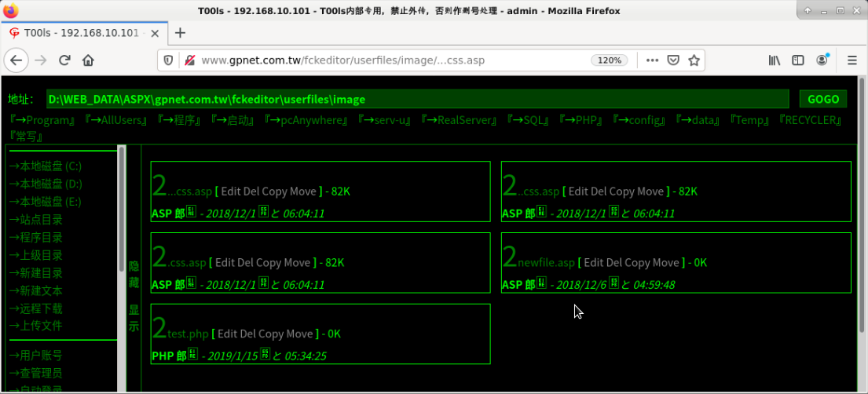This screenshot has height=394, width=868.
Task: Open the →启动 shortcut
Action: point(232,120)
